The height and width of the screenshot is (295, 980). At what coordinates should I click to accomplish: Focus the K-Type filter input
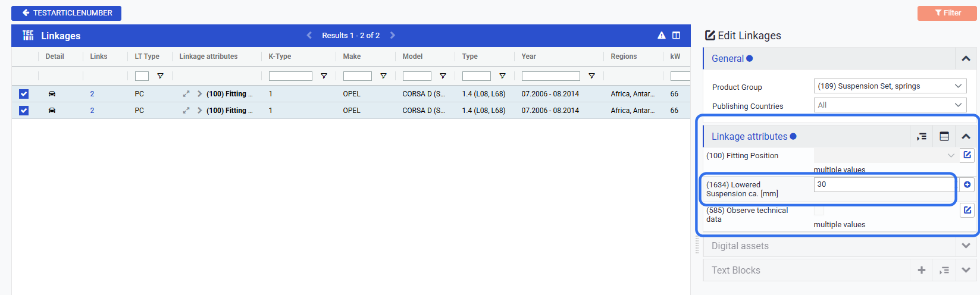click(290, 76)
